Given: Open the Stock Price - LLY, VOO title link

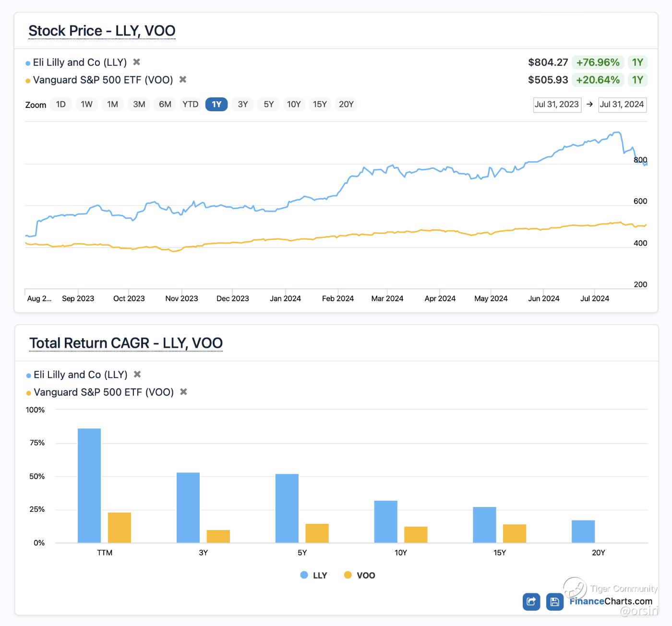Looking at the screenshot, I should point(102,31).
